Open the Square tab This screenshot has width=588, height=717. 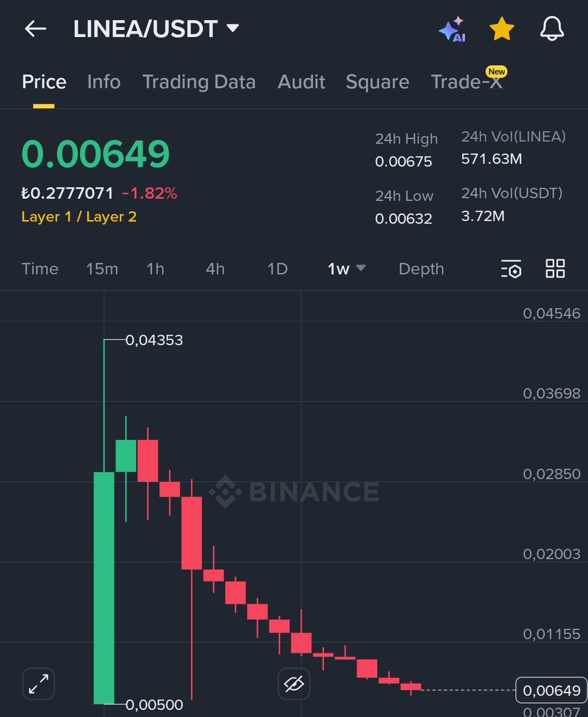377,82
